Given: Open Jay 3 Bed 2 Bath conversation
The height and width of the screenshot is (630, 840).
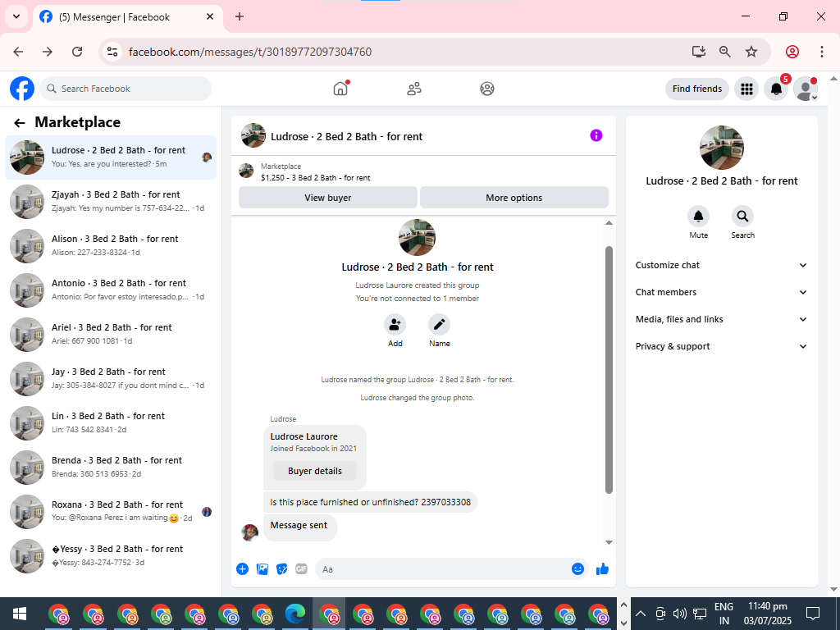Looking at the screenshot, I should click(111, 379).
